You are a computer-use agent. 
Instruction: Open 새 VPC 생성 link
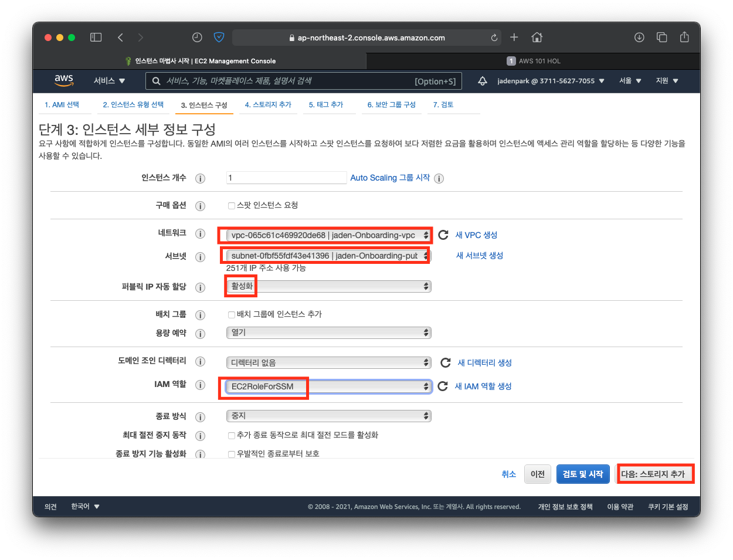(476, 235)
